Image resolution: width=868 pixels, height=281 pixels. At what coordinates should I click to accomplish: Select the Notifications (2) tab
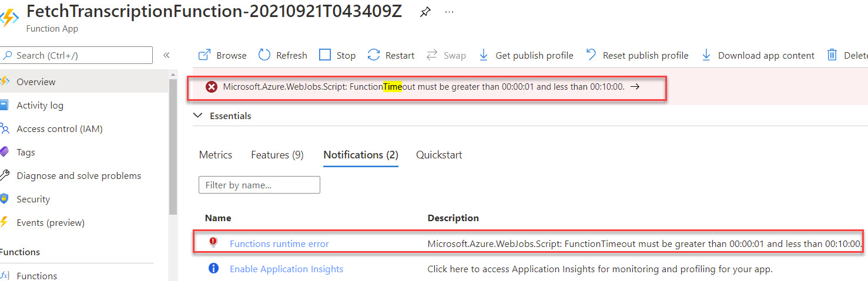[361, 155]
